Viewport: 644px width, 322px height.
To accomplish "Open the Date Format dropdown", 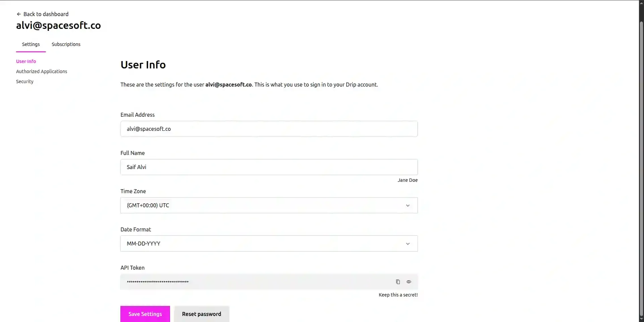I will click(269, 244).
